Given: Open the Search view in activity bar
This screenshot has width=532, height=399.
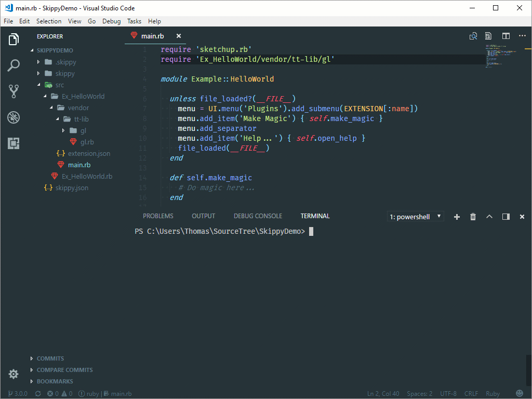Looking at the screenshot, I should [14, 65].
